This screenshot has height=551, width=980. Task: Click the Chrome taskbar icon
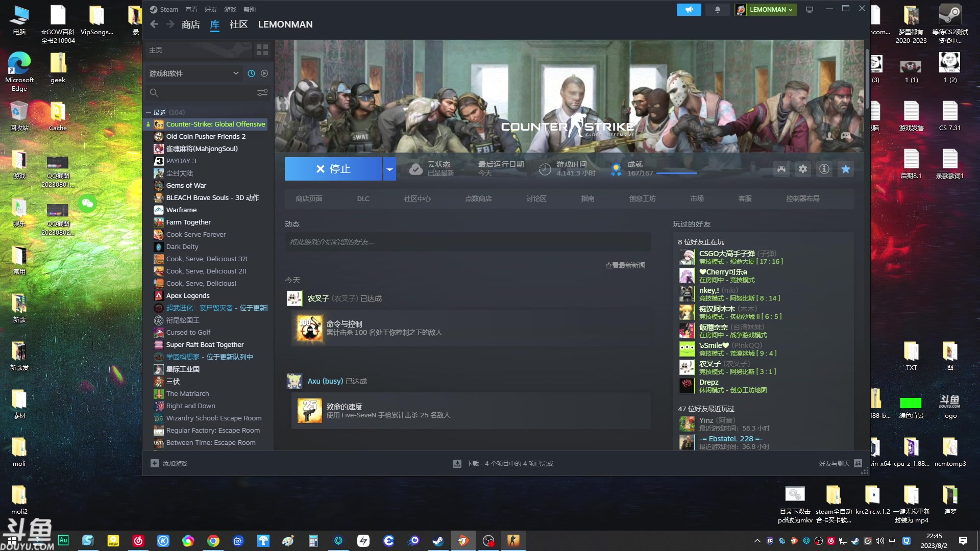coord(213,541)
